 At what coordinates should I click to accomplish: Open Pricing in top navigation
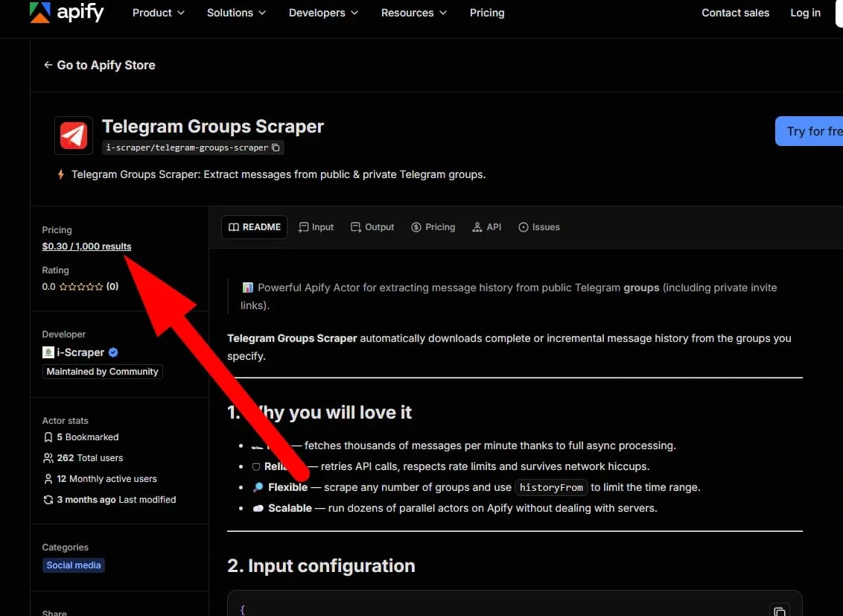tap(487, 13)
